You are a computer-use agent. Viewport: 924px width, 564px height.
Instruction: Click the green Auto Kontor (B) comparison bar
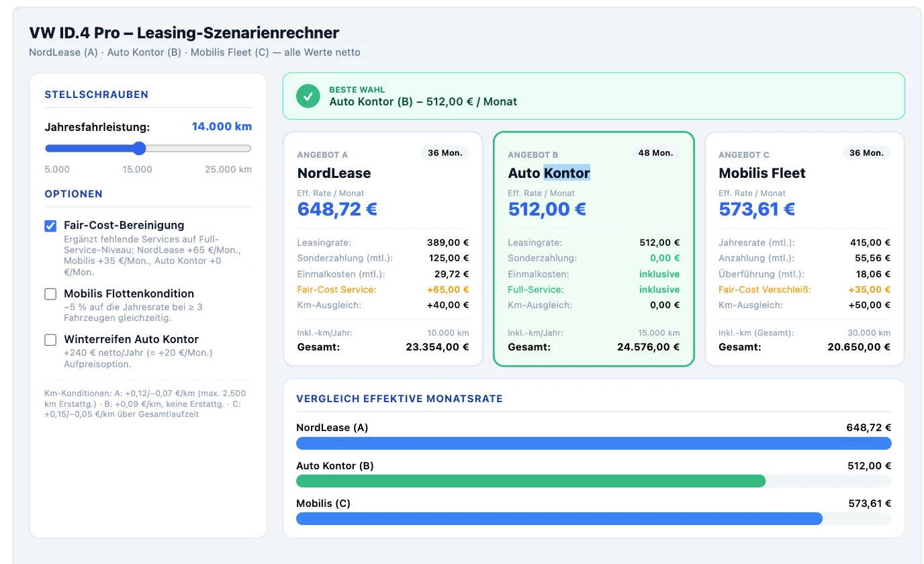(x=530, y=481)
